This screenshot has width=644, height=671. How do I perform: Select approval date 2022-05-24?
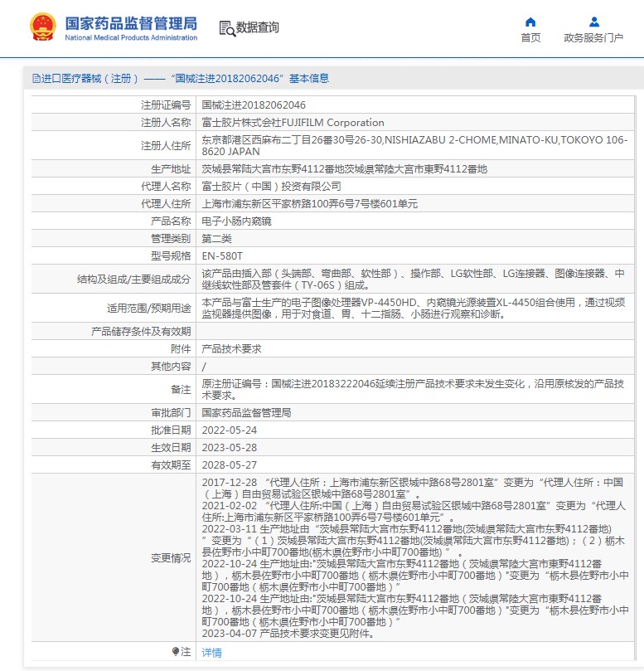[230, 430]
